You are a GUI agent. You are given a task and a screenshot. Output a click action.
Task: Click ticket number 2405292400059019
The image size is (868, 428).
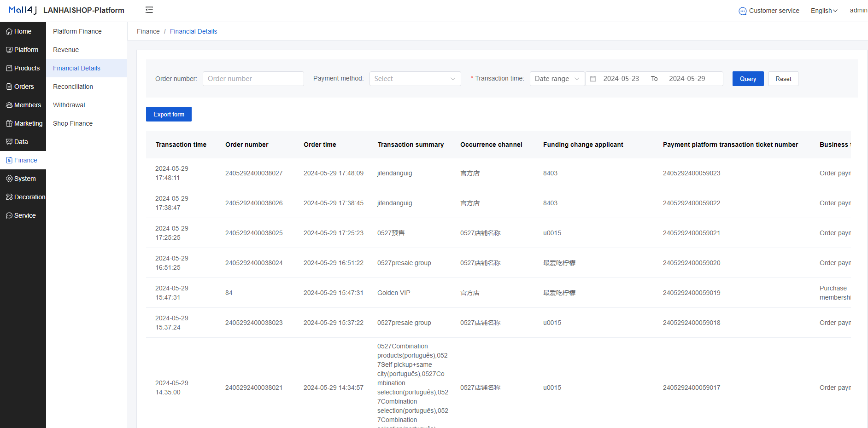pos(692,293)
